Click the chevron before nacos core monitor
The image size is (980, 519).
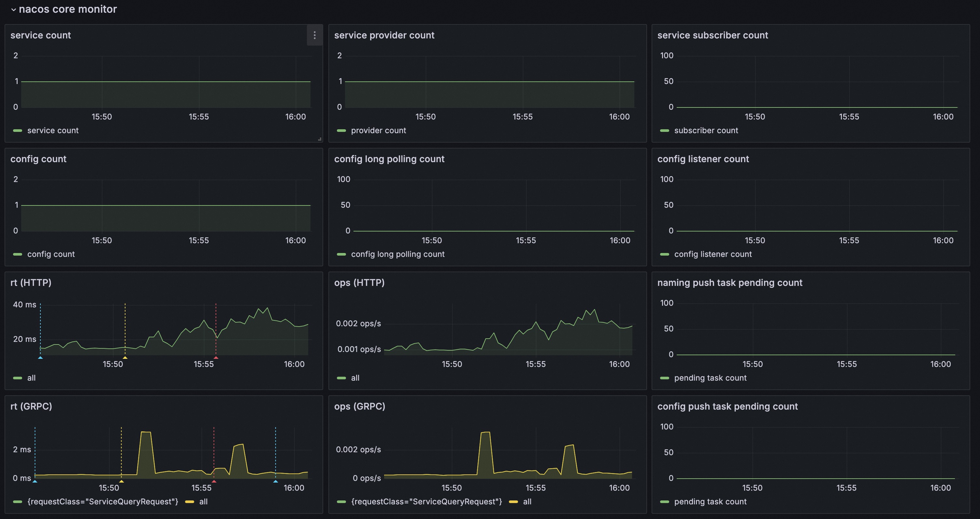14,9
